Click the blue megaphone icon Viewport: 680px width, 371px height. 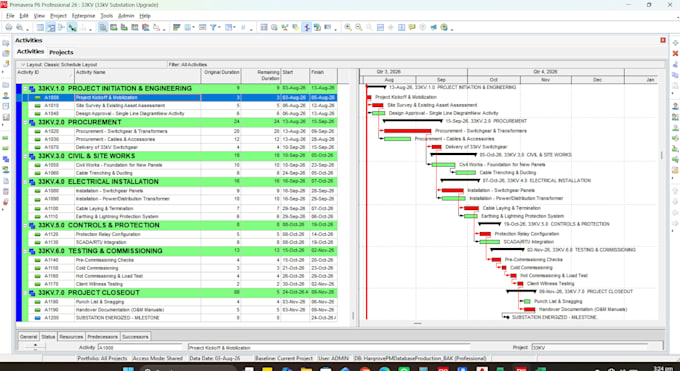click(433, 27)
